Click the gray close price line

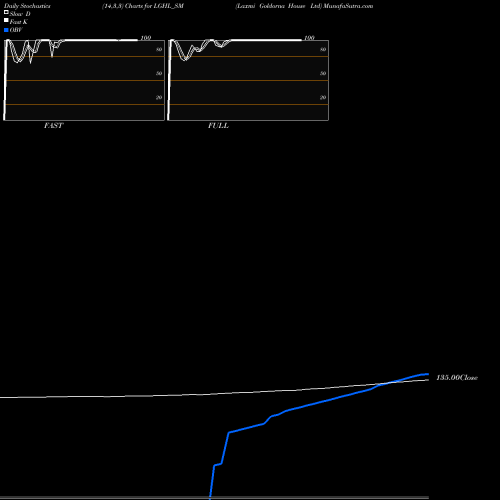213,393
